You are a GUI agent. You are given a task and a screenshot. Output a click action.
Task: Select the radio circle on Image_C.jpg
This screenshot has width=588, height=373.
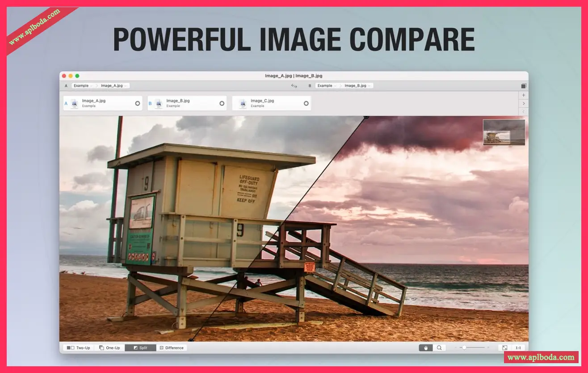306,103
